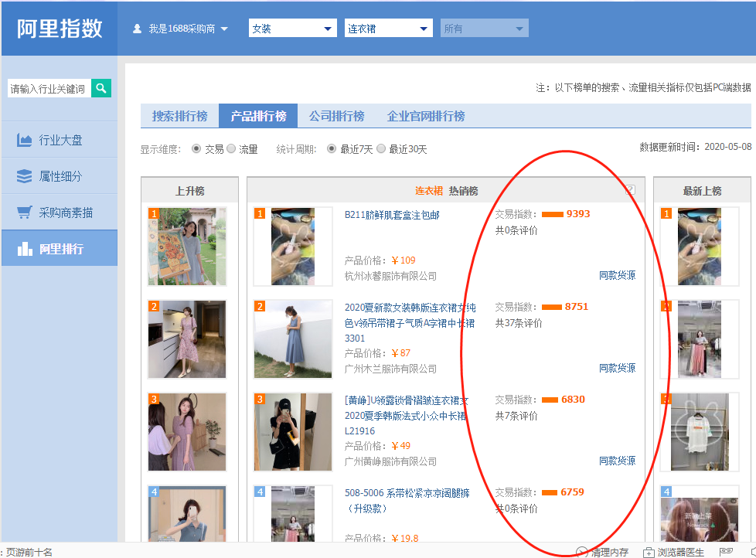Click 浏览器医生 icon in status bar
Image resolution: width=756 pixels, height=558 pixels.
tap(649, 553)
